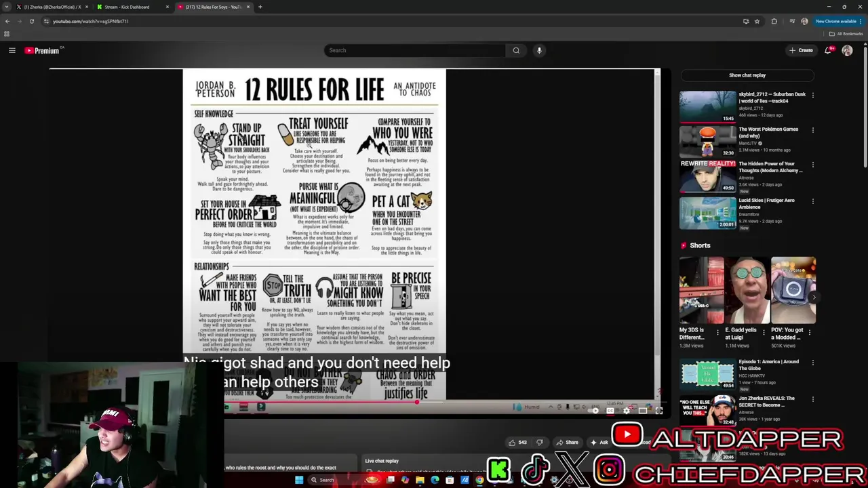Open more options for Suburban Dusk video
The height and width of the screenshot is (488, 868).
click(x=812, y=95)
